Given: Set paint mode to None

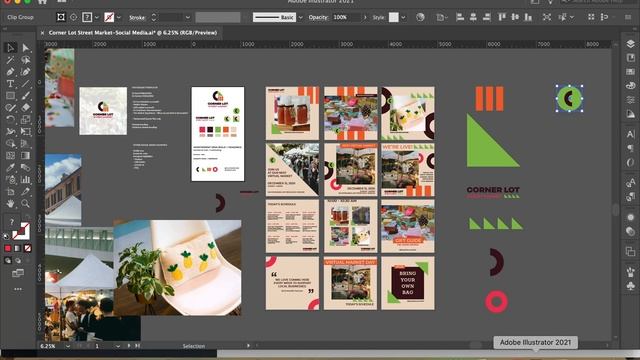Looking at the screenshot, I should click(28, 248).
